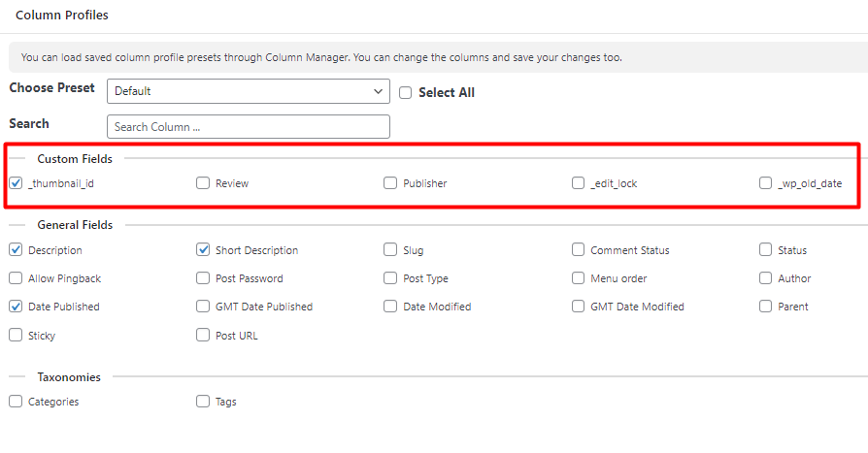Screen dimensions: 868x453
Task: Tick the Select All checkbox
Action: pyautogui.click(x=406, y=93)
